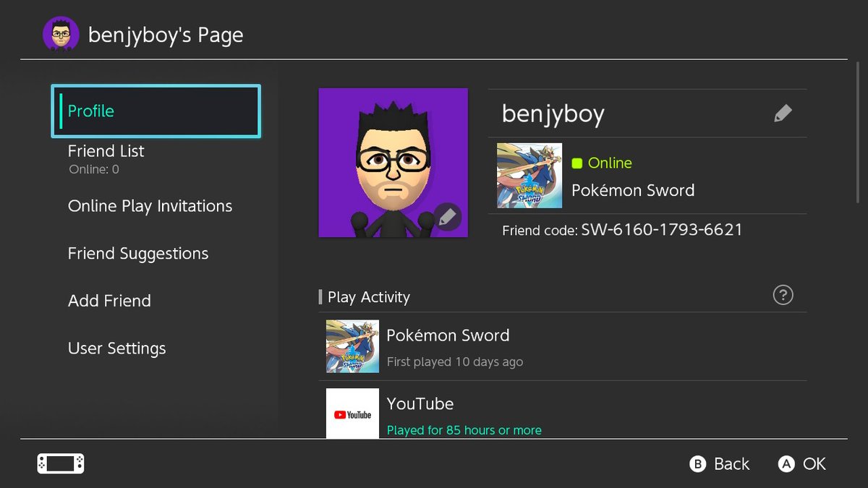The image size is (868, 488).
Task: Open Online Play Invitations
Action: coord(150,205)
